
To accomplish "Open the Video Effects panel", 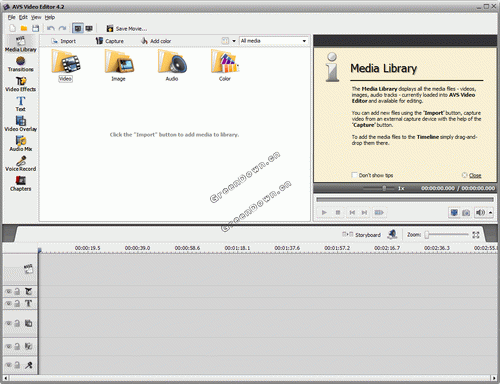I will 20,84.
